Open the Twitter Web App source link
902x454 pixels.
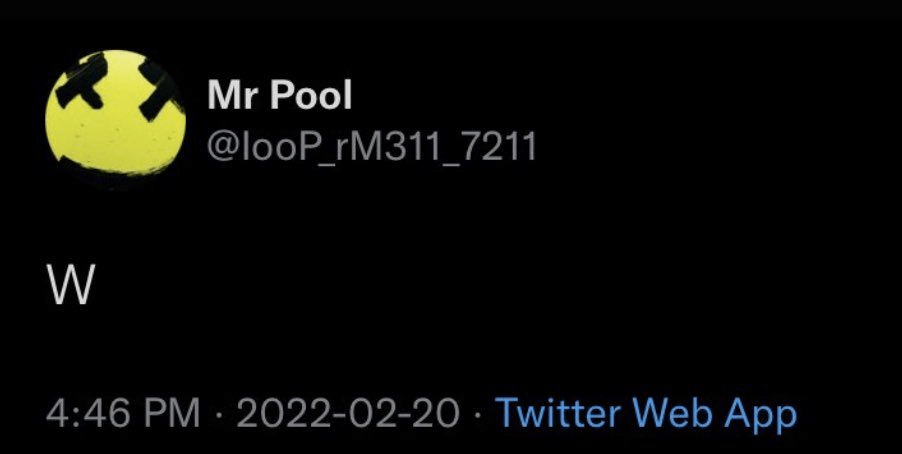coord(646,414)
